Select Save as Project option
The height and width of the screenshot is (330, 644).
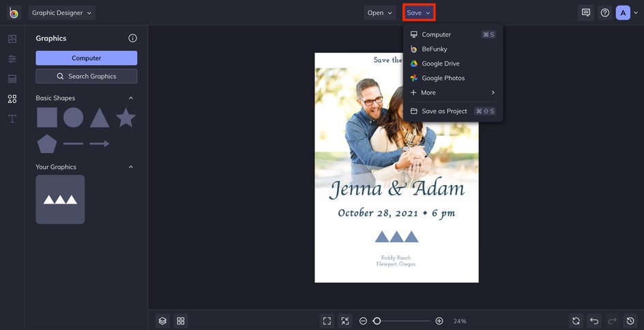(444, 111)
